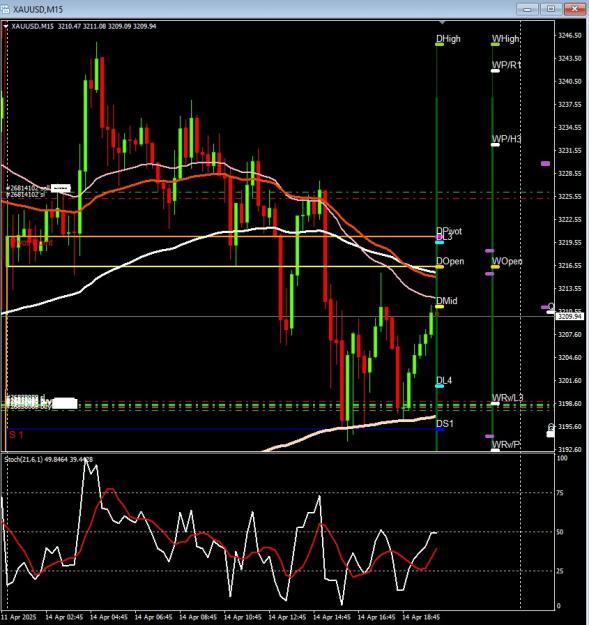
Task: Click the DL4 level label
Action: pos(444,380)
